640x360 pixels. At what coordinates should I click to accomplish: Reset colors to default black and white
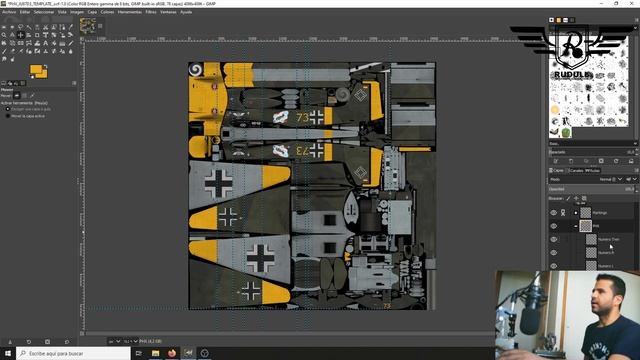(32, 76)
